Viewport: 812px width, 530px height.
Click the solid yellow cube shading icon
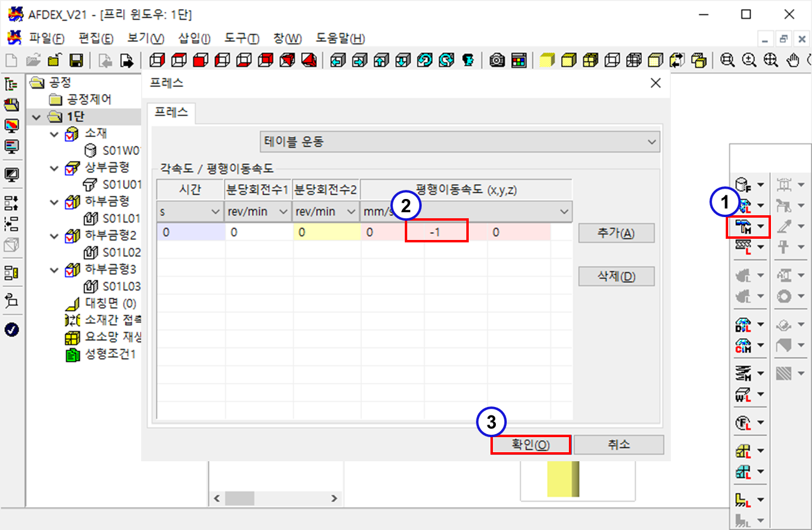click(547, 60)
